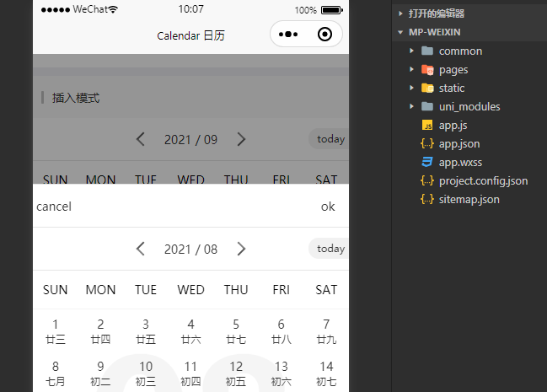This screenshot has width=547, height=392.
Task: Expand the pages folder
Action: pos(453,69)
